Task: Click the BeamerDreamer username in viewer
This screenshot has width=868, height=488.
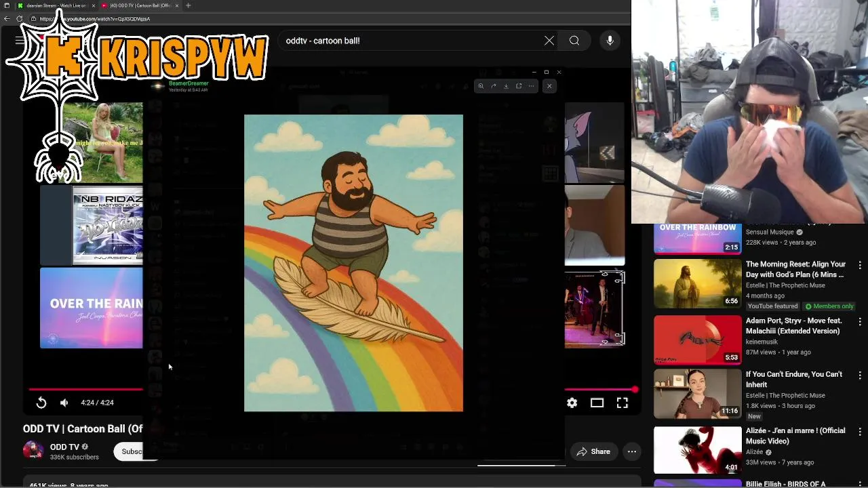Action: click(x=189, y=83)
